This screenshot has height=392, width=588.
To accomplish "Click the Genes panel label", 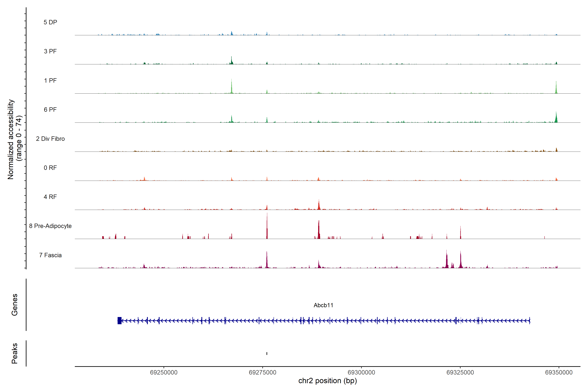I will coord(15,305).
